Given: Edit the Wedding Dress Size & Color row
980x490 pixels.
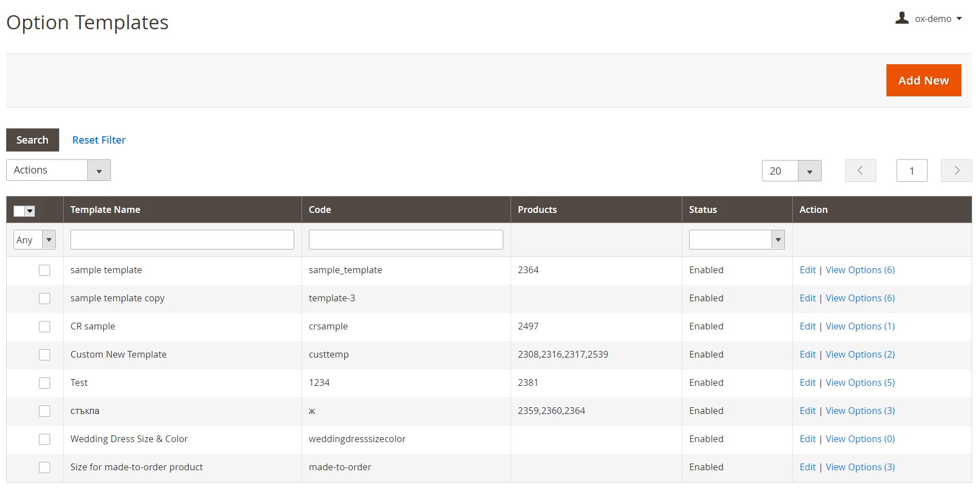Looking at the screenshot, I should [808, 439].
